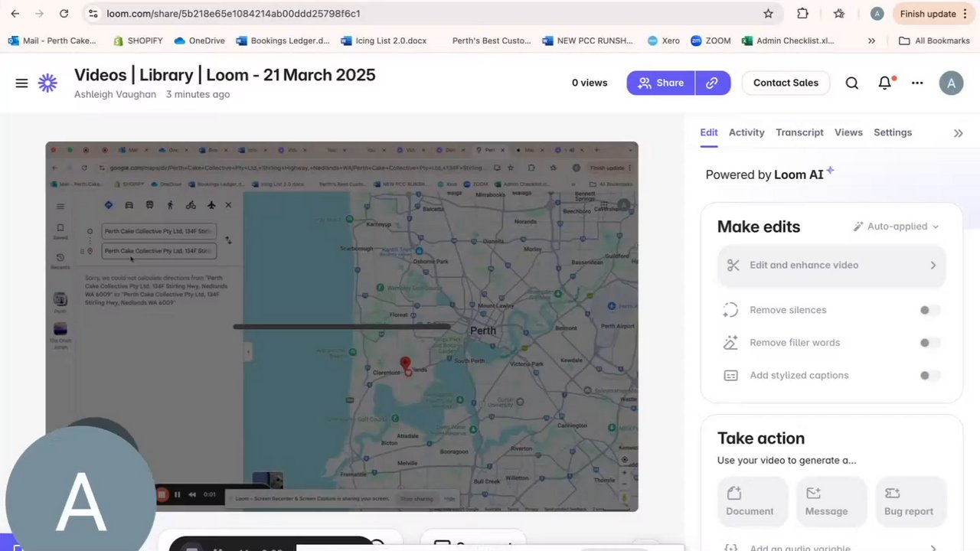Reload the browser page
This screenshot has height=551, width=980.
[x=64, y=14]
